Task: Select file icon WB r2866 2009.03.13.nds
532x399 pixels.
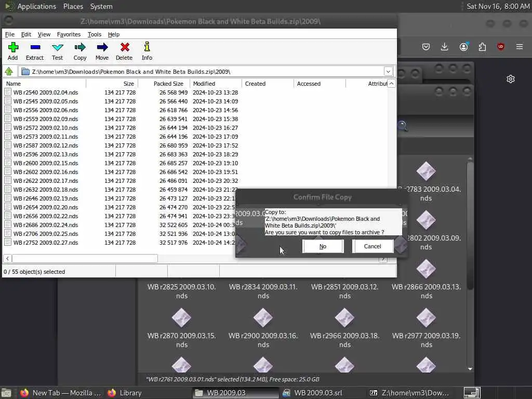Action: [x=426, y=269]
